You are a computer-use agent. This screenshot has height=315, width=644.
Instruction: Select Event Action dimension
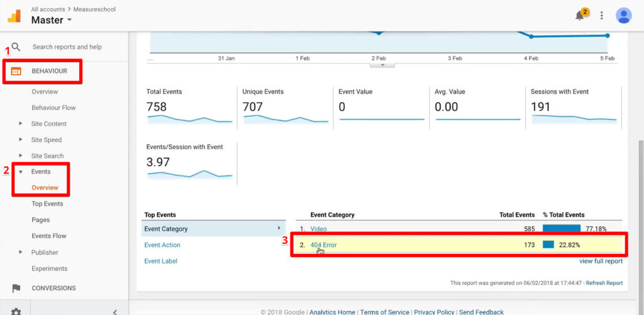point(162,245)
